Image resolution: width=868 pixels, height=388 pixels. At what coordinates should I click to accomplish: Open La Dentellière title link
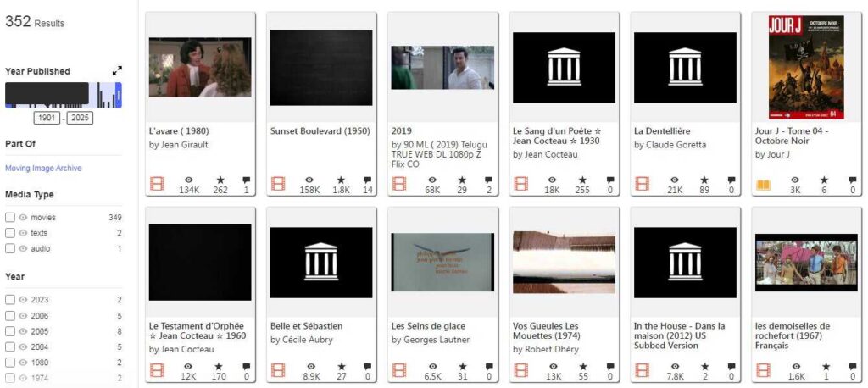pos(662,131)
